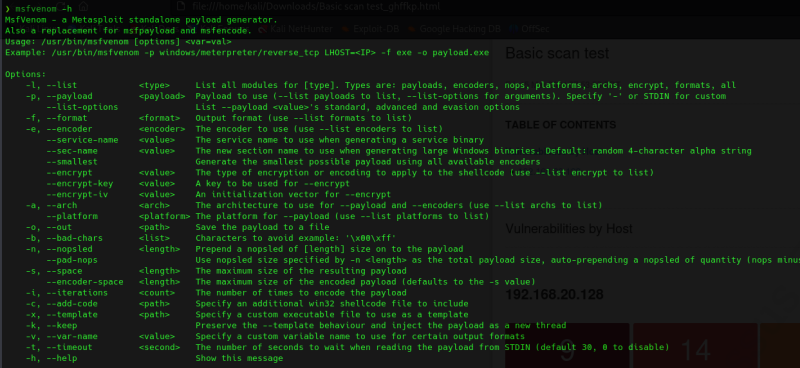Click the '-x, --template' option
Screen dimensions: 800x368
[x=61, y=315]
